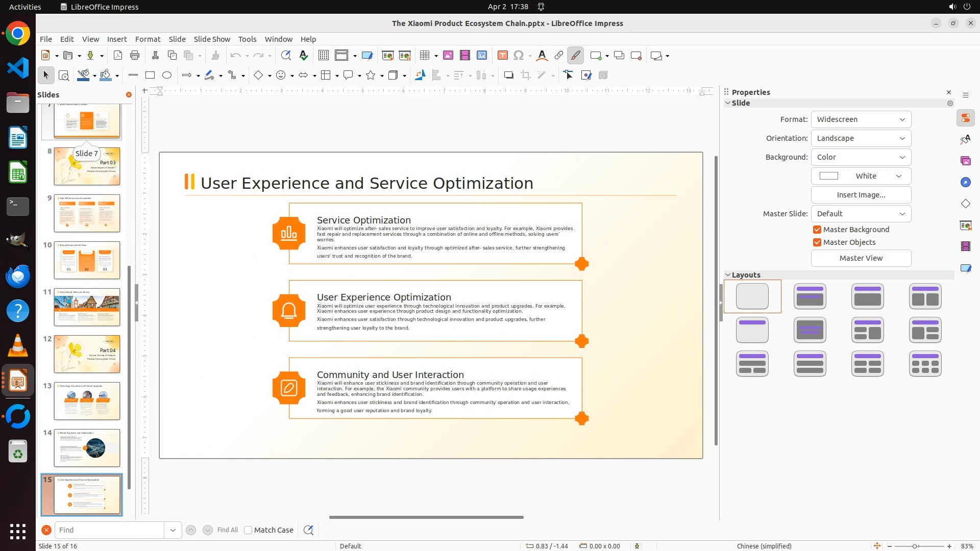Uncheck the Master Objects checkbox
Image resolution: width=980 pixels, height=551 pixels.
pyautogui.click(x=817, y=242)
